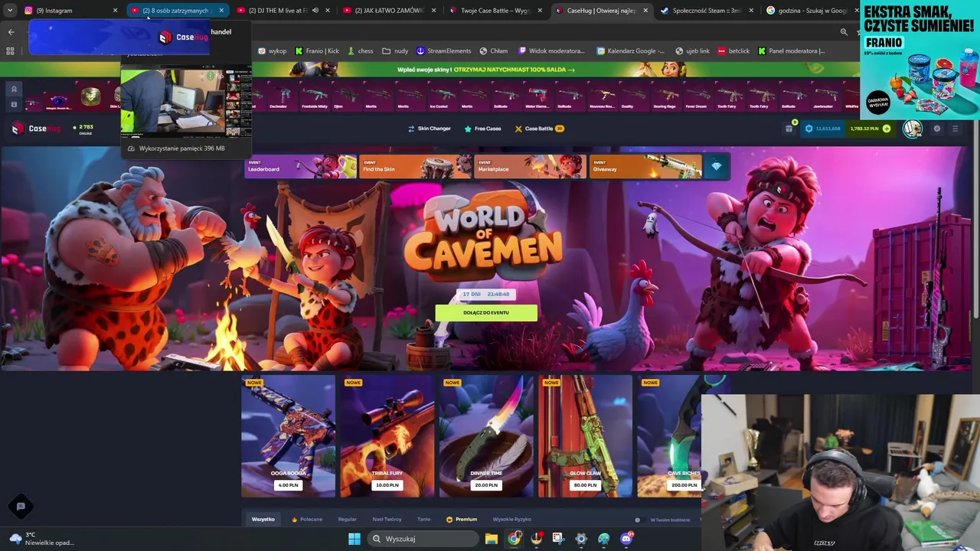The height and width of the screenshot is (551, 980).
Task: Open the Case Battle page
Action: coord(539,129)
